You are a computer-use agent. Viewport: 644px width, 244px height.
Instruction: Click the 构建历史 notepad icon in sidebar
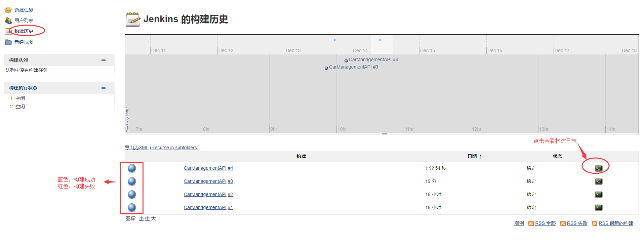pyautogui.click(x=8, y=31)
